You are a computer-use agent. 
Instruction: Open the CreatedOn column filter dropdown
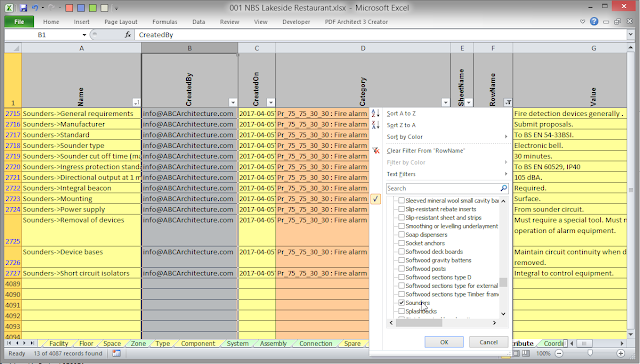coord(270,102)
